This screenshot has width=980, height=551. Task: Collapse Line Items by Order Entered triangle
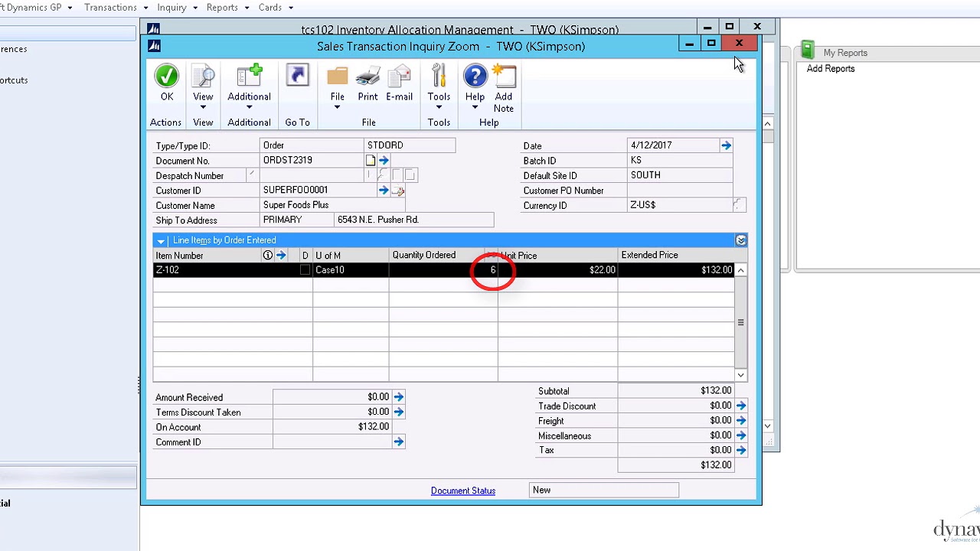161,241
